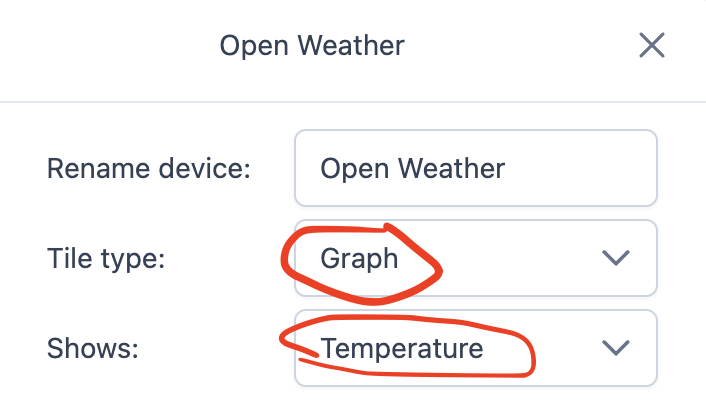Click the Rename device text field
Image resolution: width=706 pixels, height=412 pixels.
pyautogui.click(x=476, y=168)
